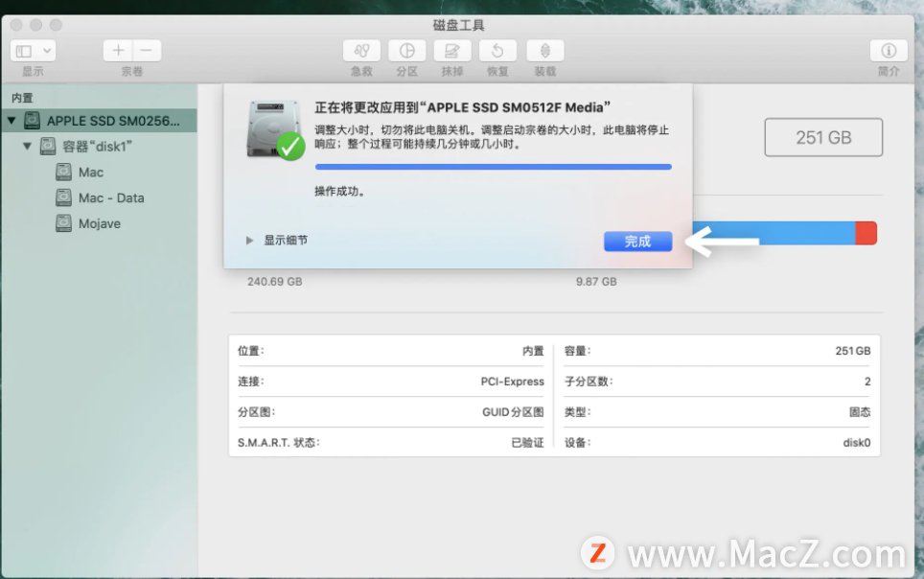The width and height of the screenshot is (924, 579).
Task: Click the Mac - Data volume icon
Action: click(x=63, y=197)
